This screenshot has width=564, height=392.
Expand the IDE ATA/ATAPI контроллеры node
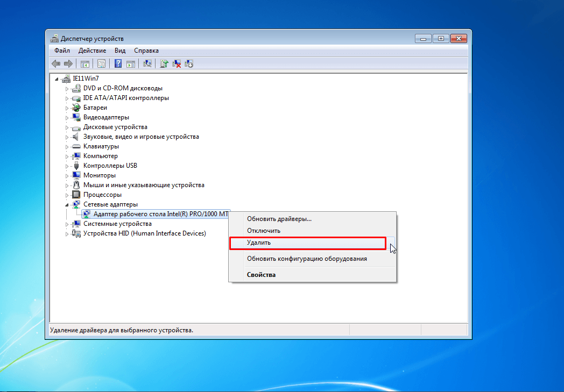point(67,98)
